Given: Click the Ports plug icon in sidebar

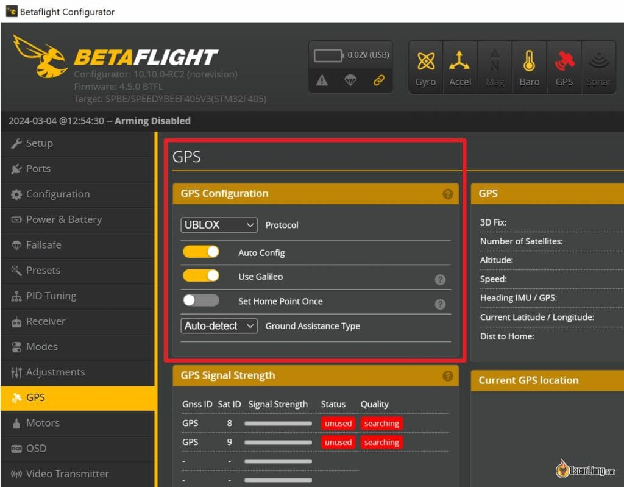Looking at the screenshot, I should 16,169.
